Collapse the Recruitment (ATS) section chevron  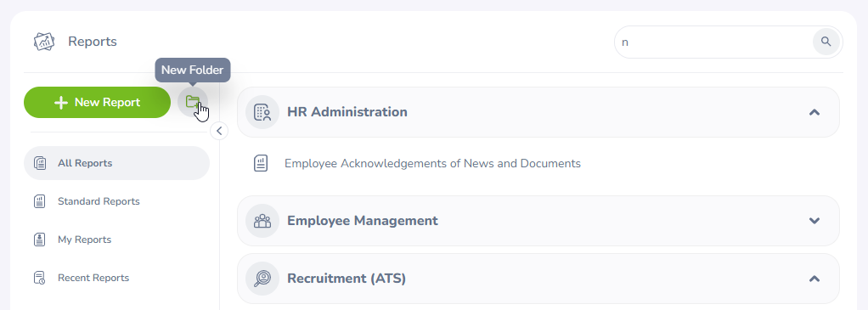814,279
